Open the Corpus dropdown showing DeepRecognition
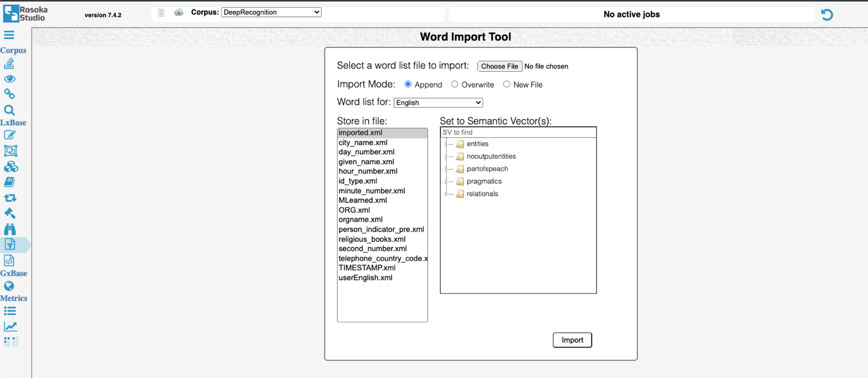The height and width of the screenshot is (378, 868). tap(271, 12)
